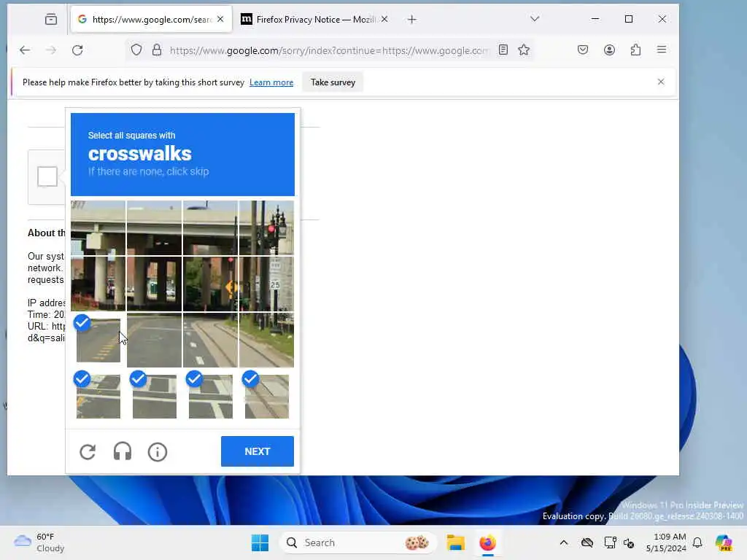747x560 pixels.
Task: Reload the captcha challenge
Action: click(x=88, y=451)
